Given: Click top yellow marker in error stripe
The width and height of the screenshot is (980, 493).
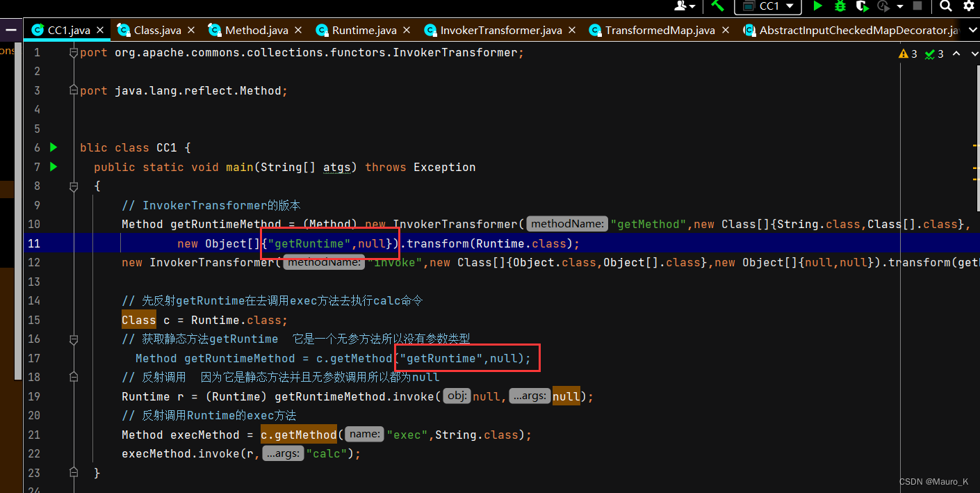Looking at the screenshot, I should coord(976,145).
